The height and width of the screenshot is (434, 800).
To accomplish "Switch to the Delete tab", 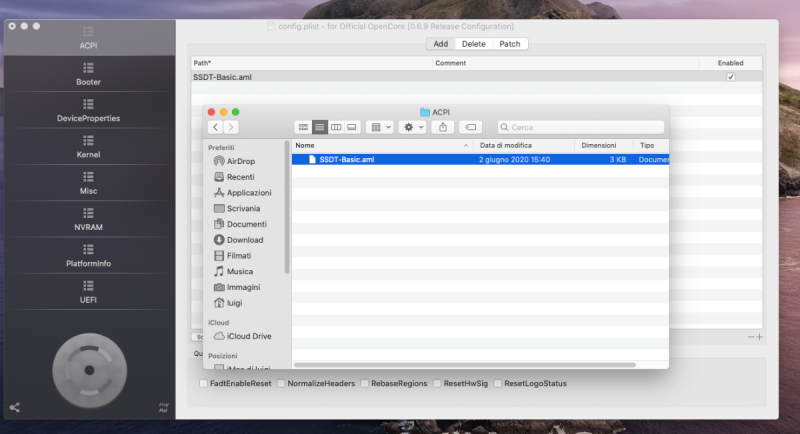I will pyautogui.click(x=473, y=44).
